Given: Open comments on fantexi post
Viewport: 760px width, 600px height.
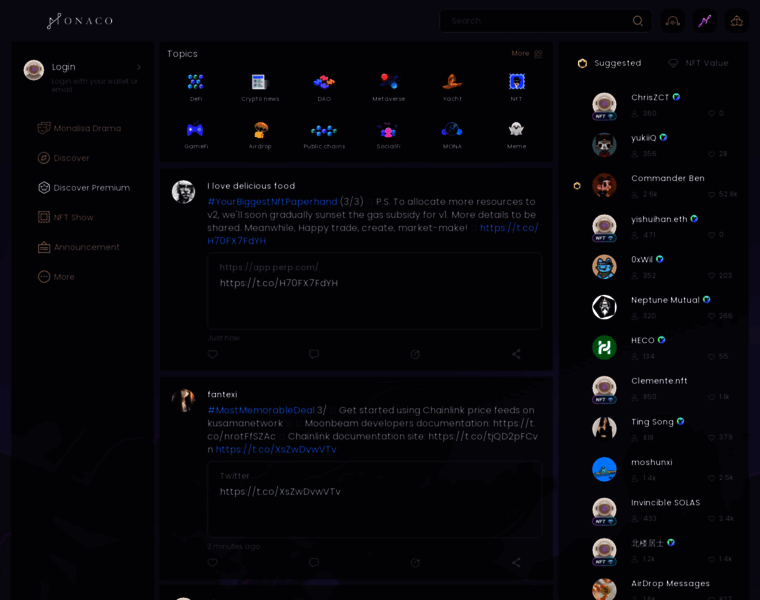Looking at the screenshot, I should tap(314, 563).
